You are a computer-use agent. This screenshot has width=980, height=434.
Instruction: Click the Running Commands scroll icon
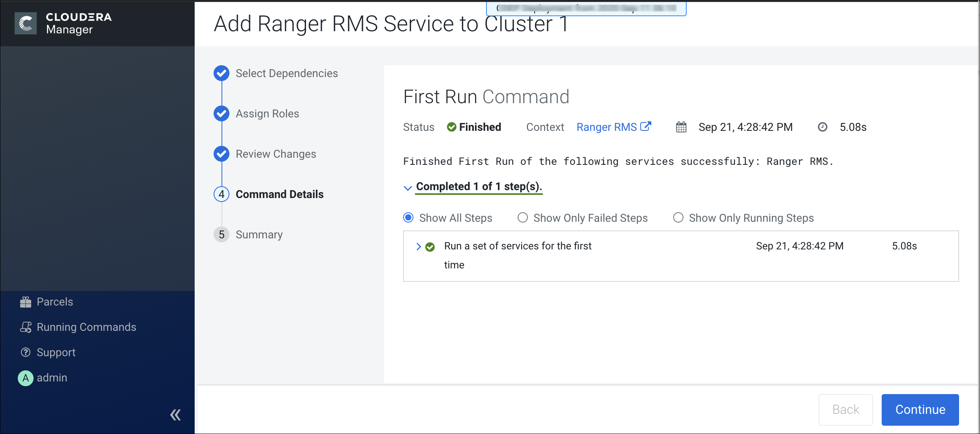click(x=26, y=327)
